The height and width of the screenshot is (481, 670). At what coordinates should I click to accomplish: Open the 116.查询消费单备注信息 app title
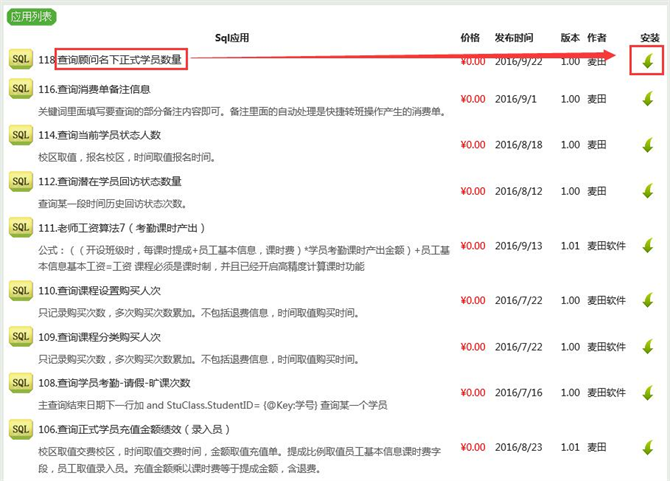tap(95, 90)
